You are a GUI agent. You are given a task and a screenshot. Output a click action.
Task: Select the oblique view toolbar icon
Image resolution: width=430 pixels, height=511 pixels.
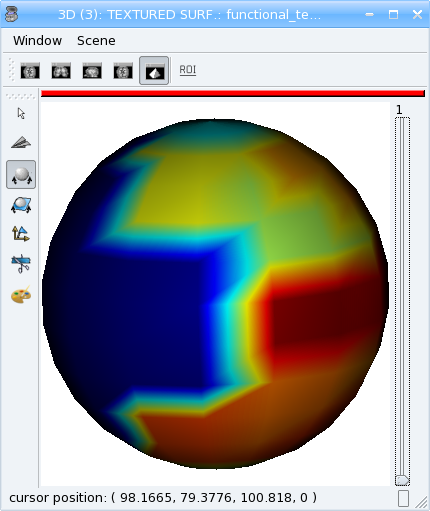(123, 71)
